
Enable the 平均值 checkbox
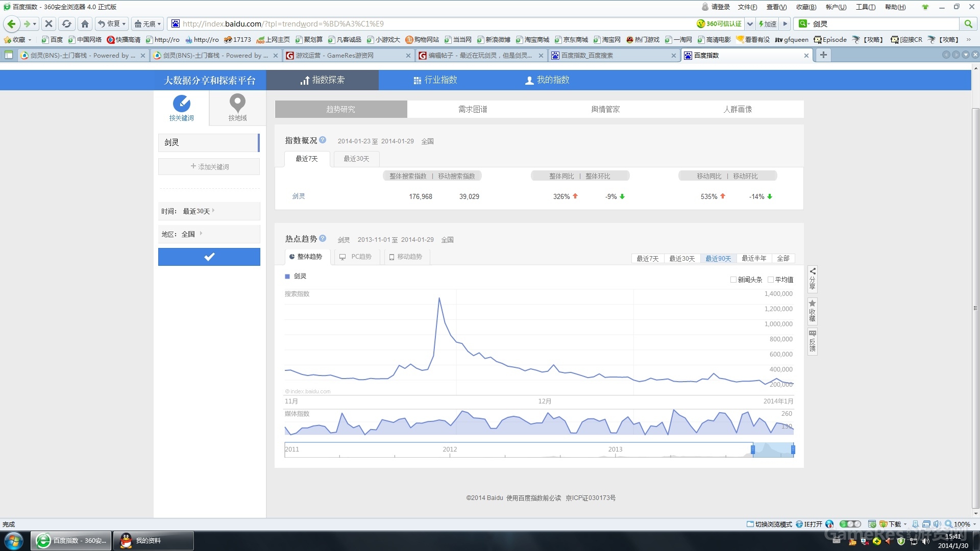pyautogui.click(x=771, y=280)
